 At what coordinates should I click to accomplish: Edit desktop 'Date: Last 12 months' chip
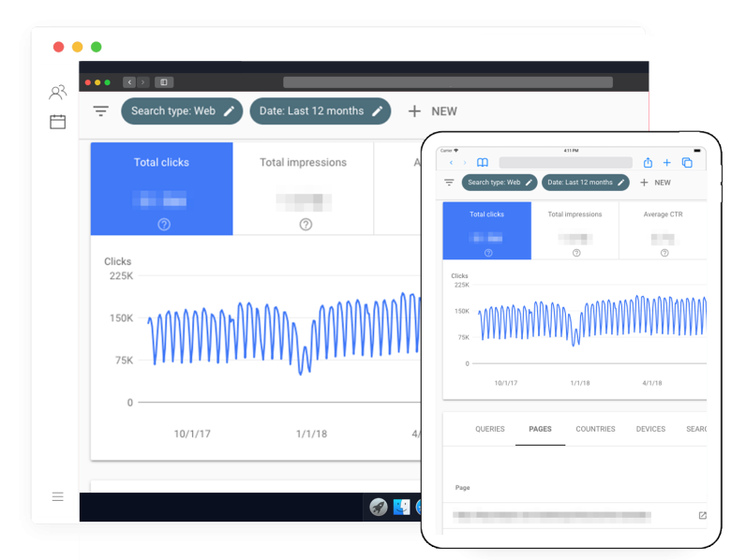[x=320, y=111]
